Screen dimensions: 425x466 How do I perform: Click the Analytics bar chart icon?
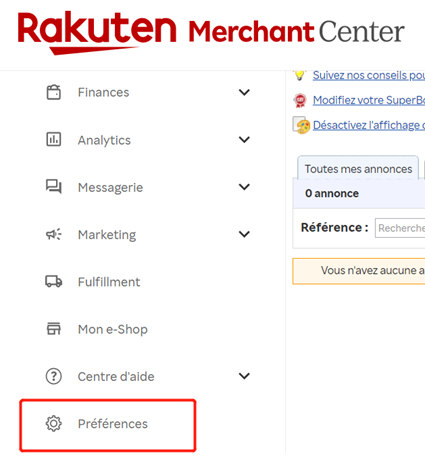pyautogui.click(x=54, y=139)
